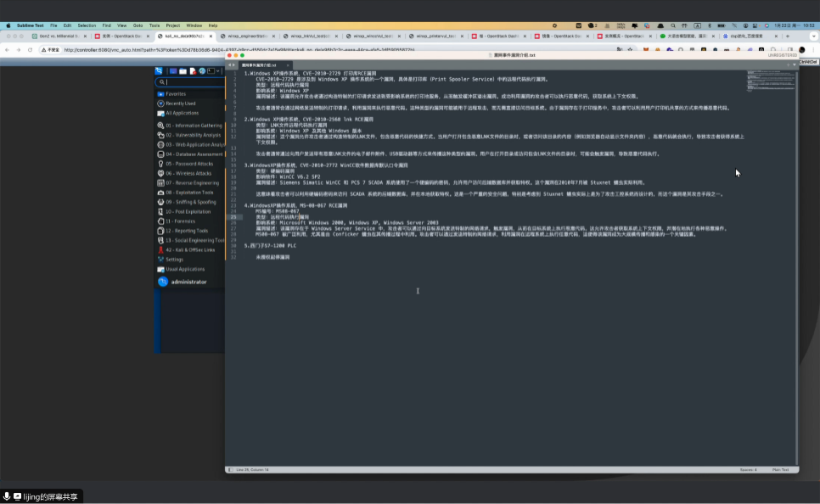Open the Favorites category
The image size is (820, 504).
pyautogui.click(x=176, y=94)
